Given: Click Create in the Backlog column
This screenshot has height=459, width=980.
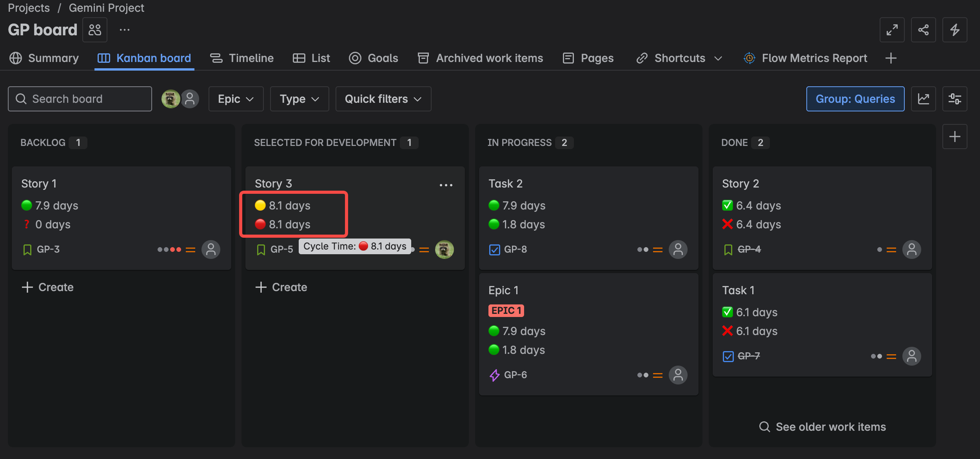Looking at the screenshot, I should pyautogui.click(x=47, y=287).
